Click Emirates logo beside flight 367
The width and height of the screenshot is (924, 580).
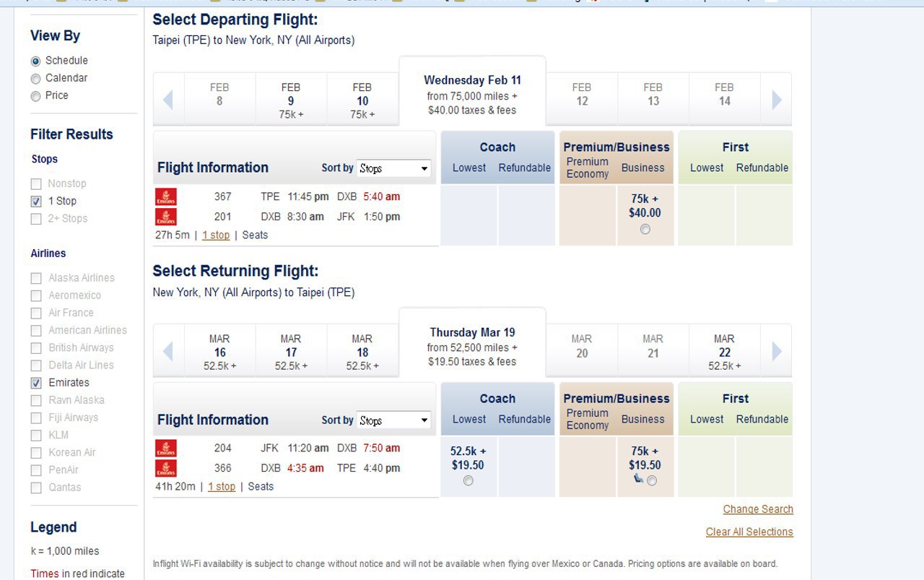click(x=166, y=196)
